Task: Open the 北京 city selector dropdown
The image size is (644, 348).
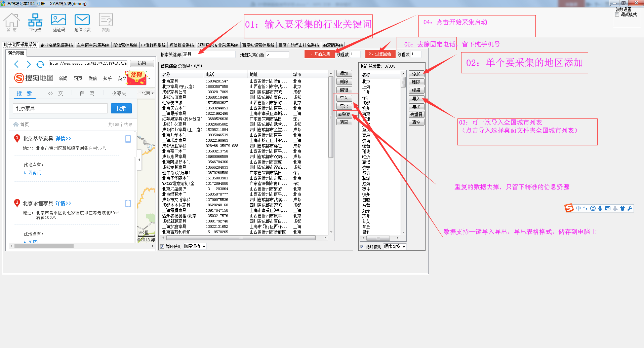Action: pyautogui.click(x=147, y=93)
